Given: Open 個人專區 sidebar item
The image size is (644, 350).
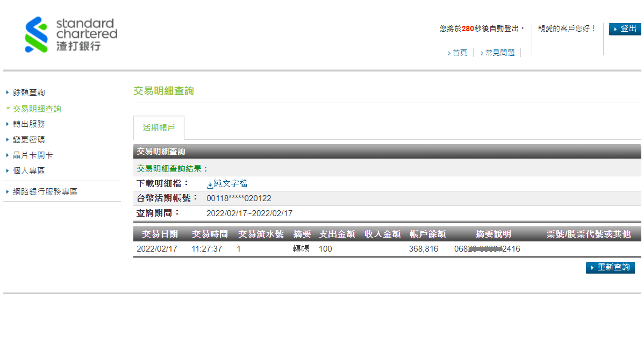Looking at the screenshot, I should (28, 171).
